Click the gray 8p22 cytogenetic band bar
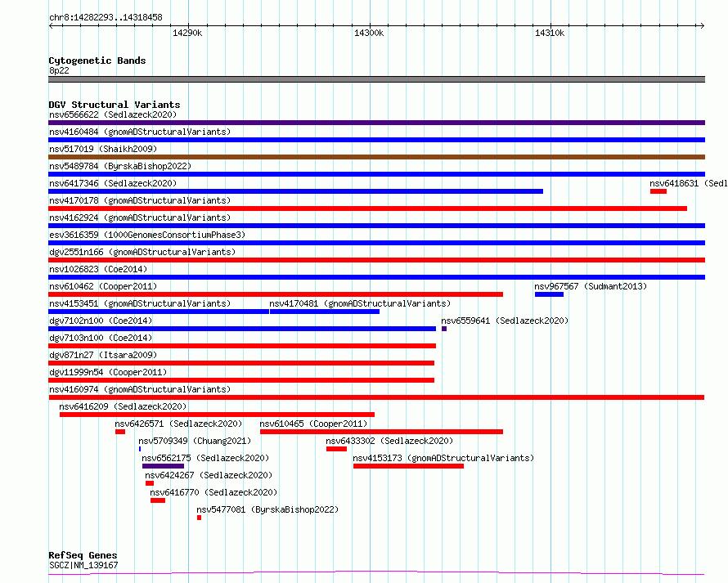This screenshot has width=728, height=583. tap(376, 79)
